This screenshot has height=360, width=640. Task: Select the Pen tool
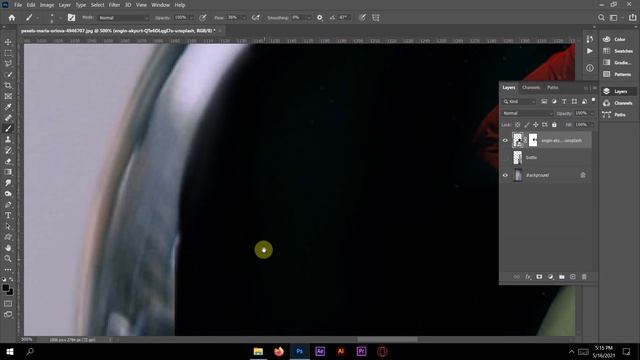pyautogui.click(x=8, y=204)
